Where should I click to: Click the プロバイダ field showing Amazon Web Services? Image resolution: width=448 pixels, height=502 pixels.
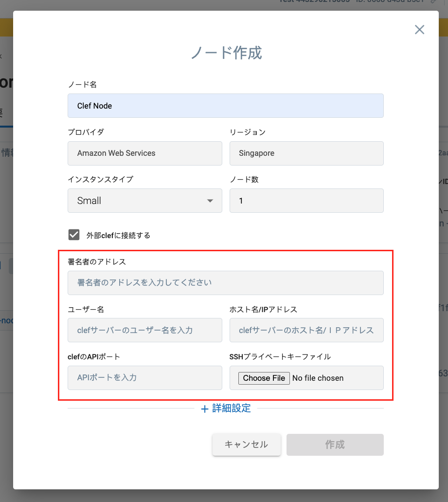pos(145,153)
